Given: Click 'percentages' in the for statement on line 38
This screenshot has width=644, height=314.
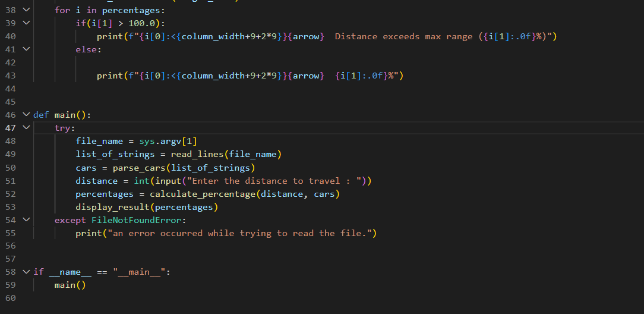Looking at the screenshot, I should 131,10.
